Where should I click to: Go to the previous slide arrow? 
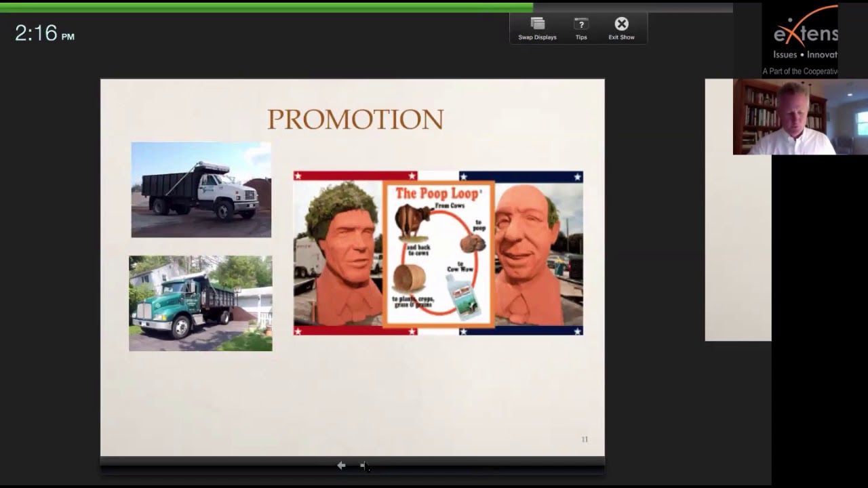(x=341, y=465)
